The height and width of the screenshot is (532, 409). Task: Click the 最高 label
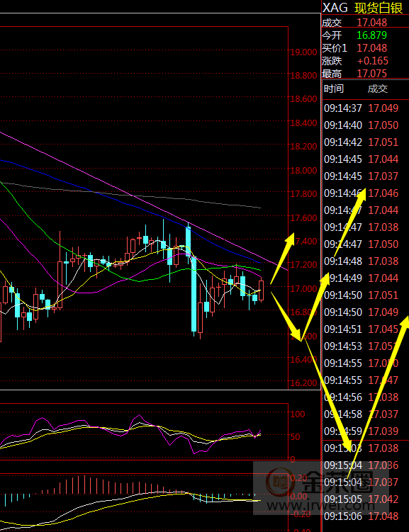tap(332, 74)
